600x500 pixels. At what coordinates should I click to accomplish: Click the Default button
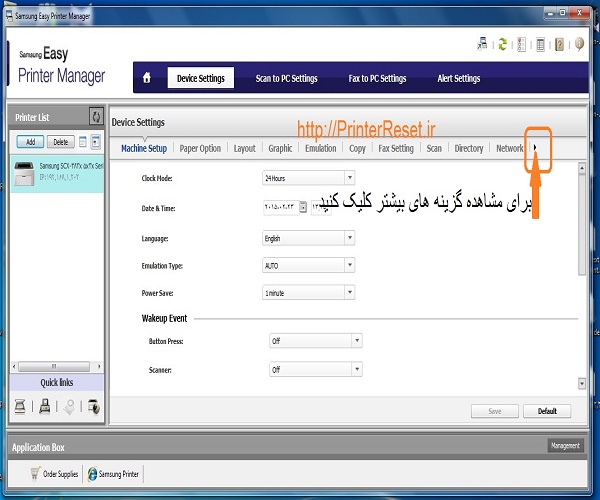(x=547, y=411)
